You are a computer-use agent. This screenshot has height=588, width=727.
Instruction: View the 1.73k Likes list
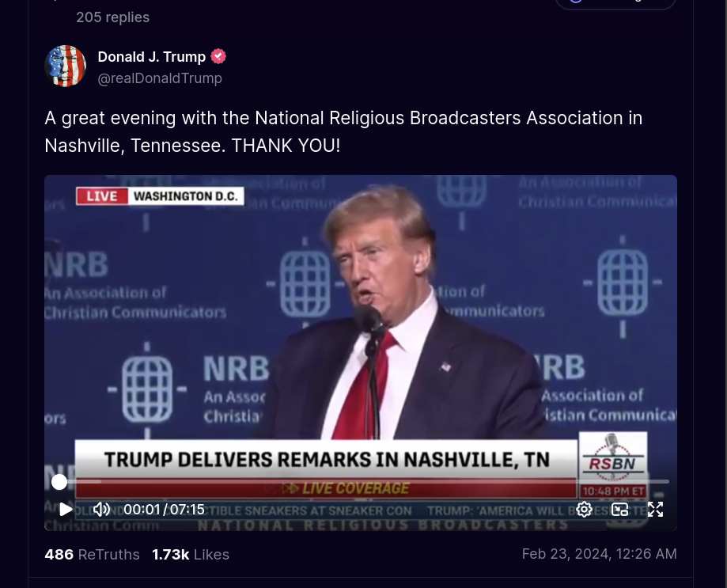[191, 554]
